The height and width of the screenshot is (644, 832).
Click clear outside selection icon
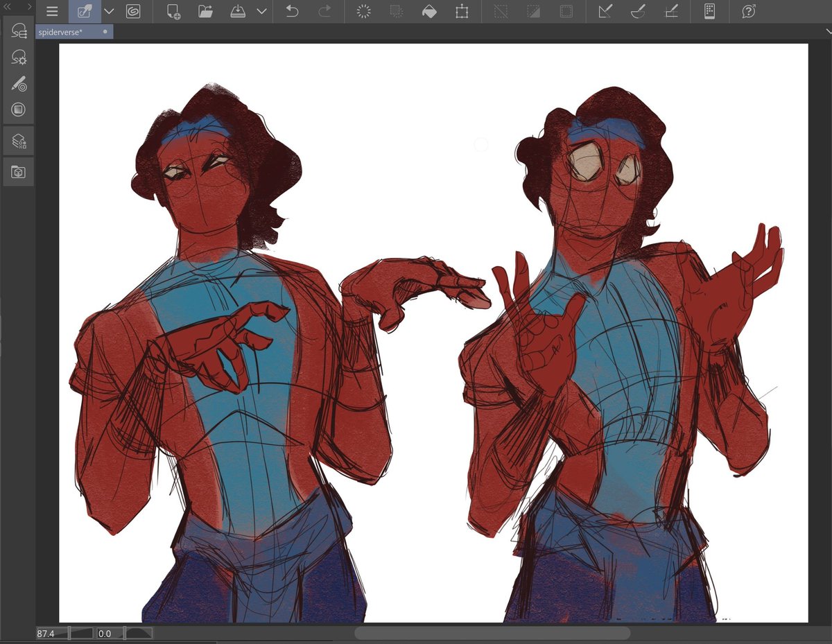coord(397,11)
